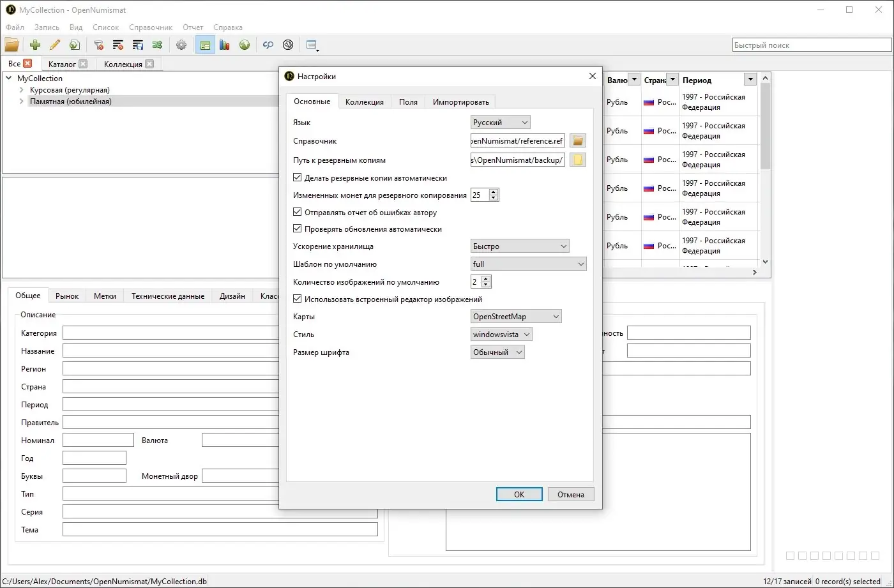Open the 'Размер шрифта' font size dropdown

tap(497, 352)
